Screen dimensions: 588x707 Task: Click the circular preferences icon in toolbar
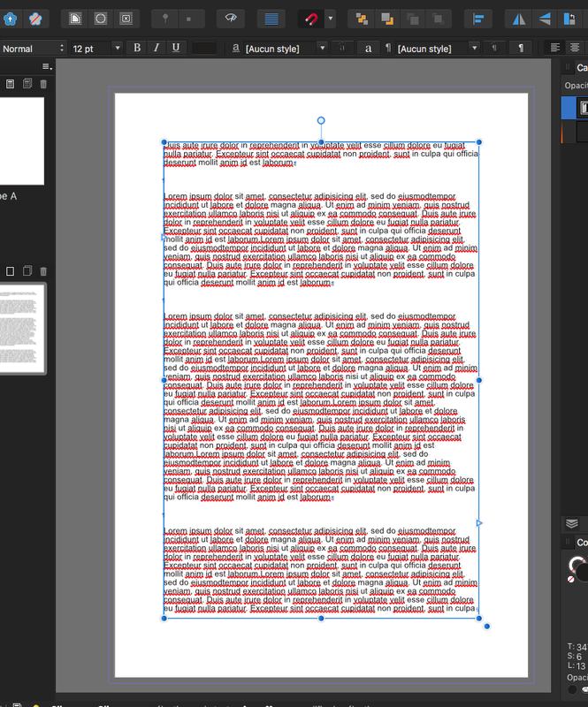101,19
